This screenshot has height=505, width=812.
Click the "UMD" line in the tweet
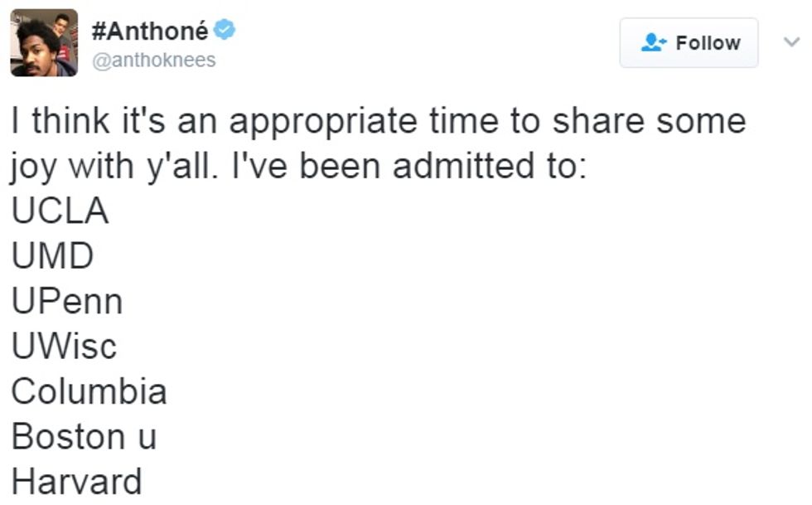pyautogui.click(x=52, y=256)
